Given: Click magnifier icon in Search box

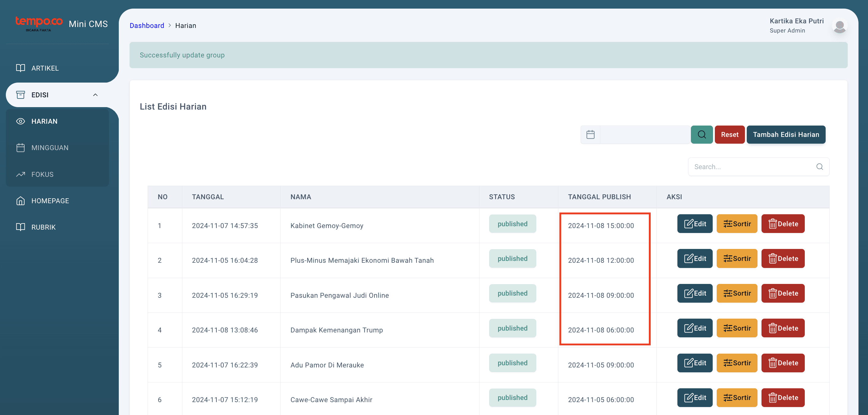Looking at the screenshot, I should tap(820, 167).
